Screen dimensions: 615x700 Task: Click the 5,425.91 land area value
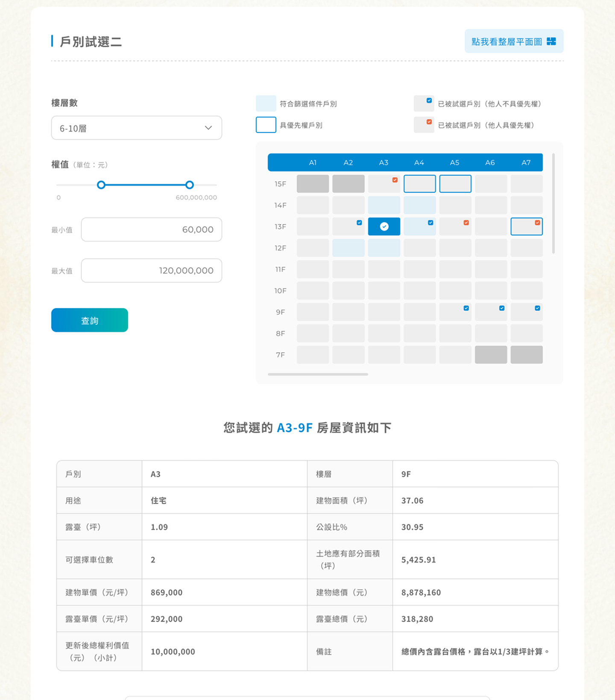click(419, 560)
